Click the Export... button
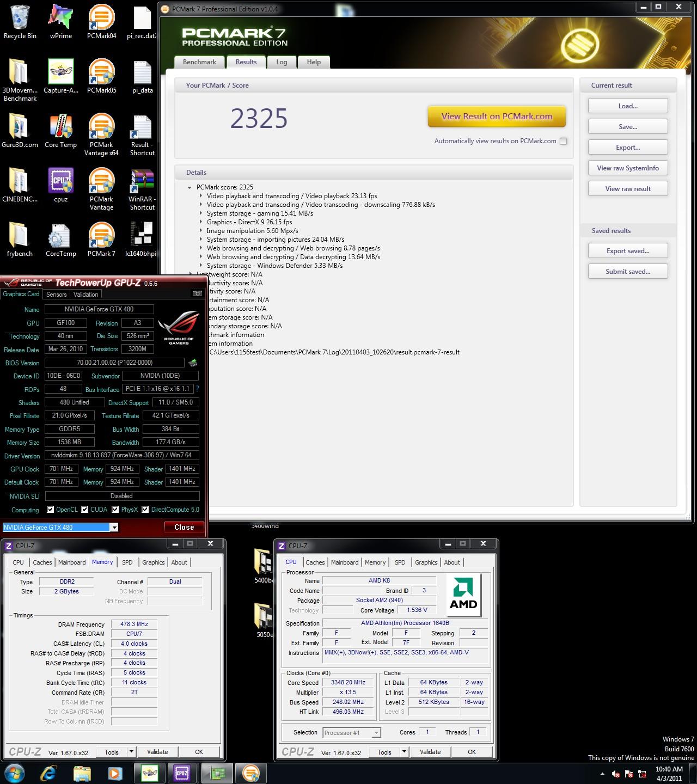This screenshot has width=697, height=784. (628, 148)
